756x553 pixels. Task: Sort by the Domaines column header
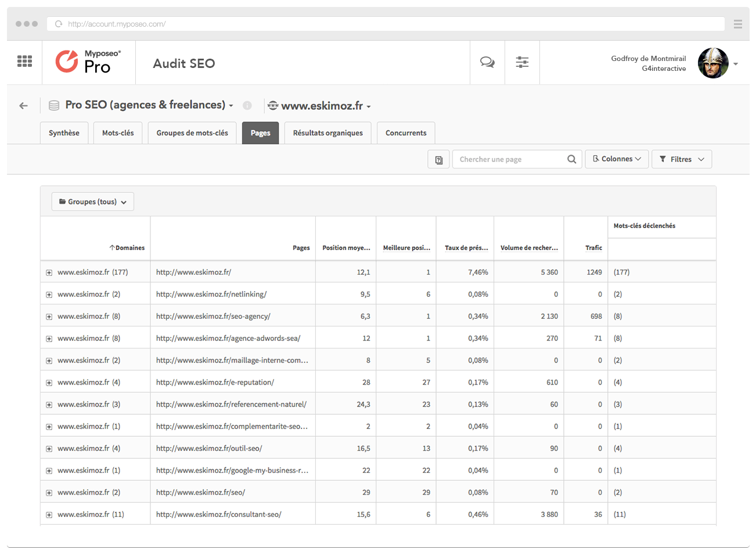pyautogui.click(x=127, y=248)
